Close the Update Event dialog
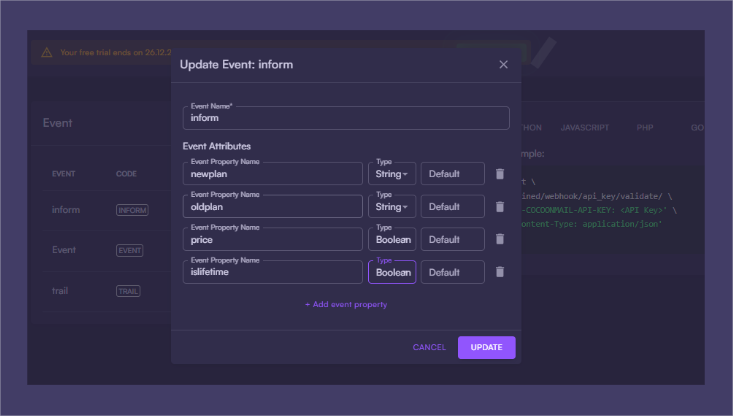 (x=503, y=65)
